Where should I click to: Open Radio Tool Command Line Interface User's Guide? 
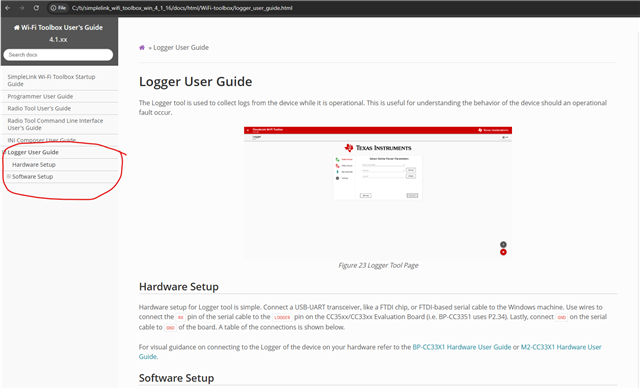tap(55, 124)
